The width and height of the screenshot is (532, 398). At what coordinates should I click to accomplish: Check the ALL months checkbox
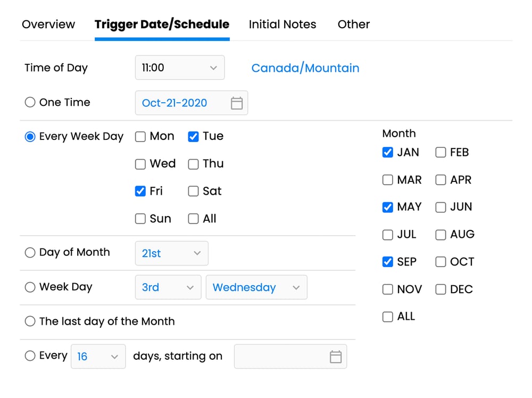tap(387, 316)
